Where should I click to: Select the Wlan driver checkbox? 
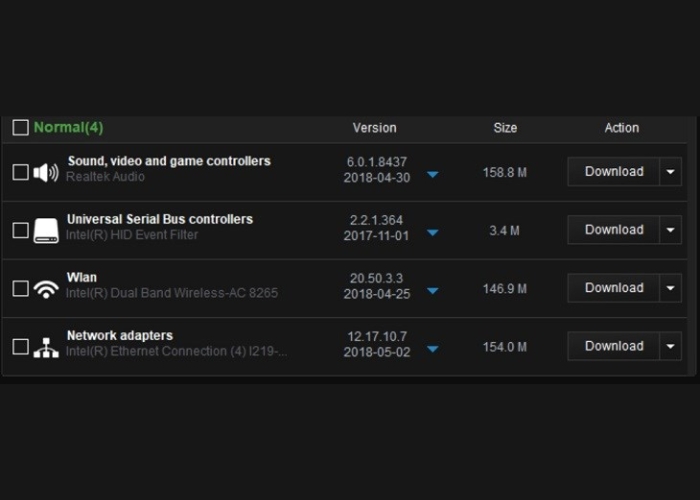pos(20,289)
